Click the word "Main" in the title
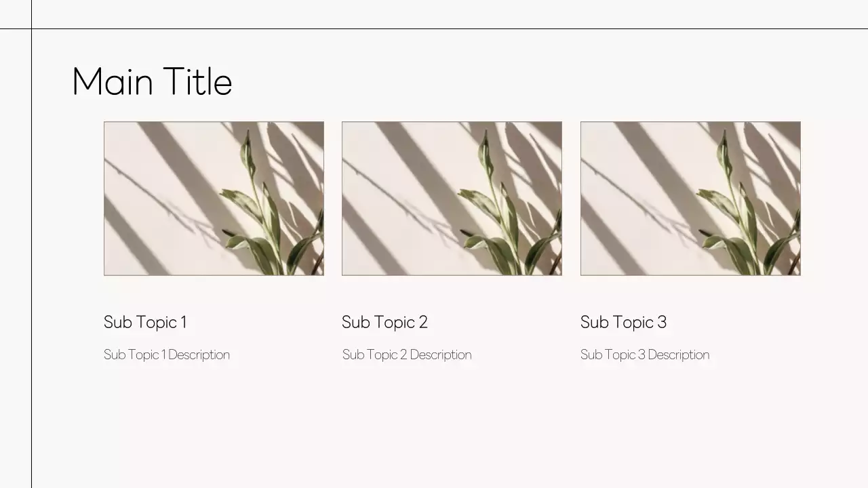This screenshot has width=868, height=488. click(x=113, y=82)
